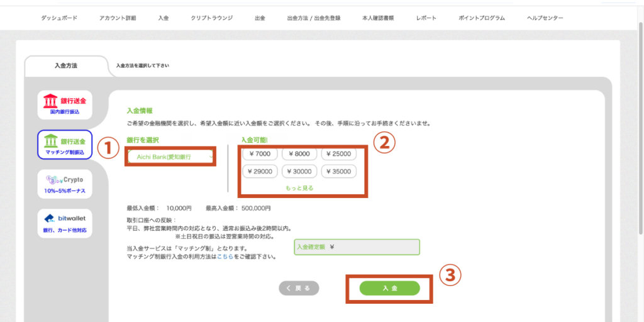Select the ¥25000 deposit amount
The height and width of the screenshot is (322, 644).
(x=339, y=154)
